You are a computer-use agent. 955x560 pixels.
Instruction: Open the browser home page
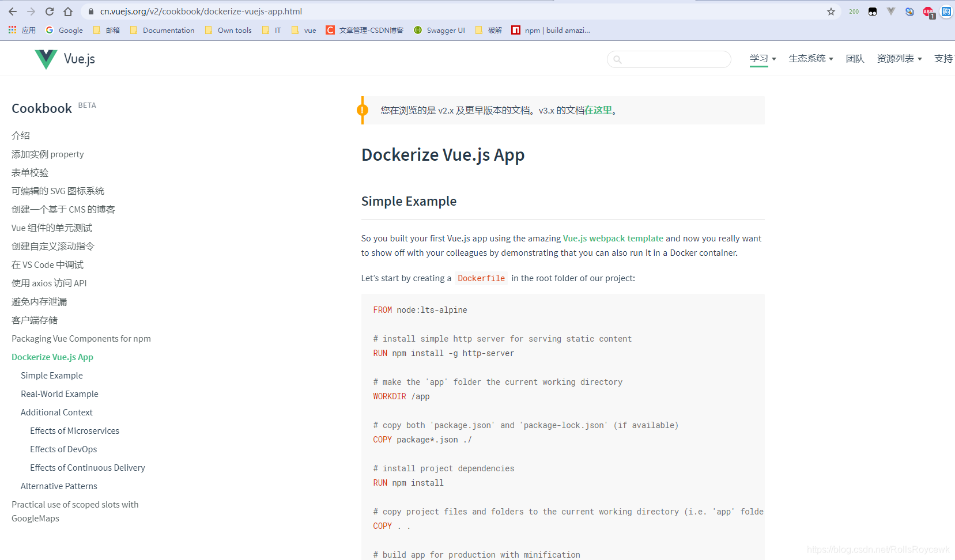(x=68, y=12)
